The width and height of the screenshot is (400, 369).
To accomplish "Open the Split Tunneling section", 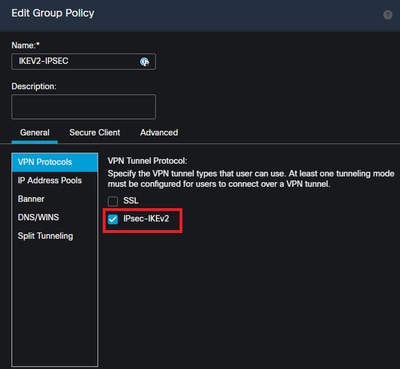I will (55, 236).
